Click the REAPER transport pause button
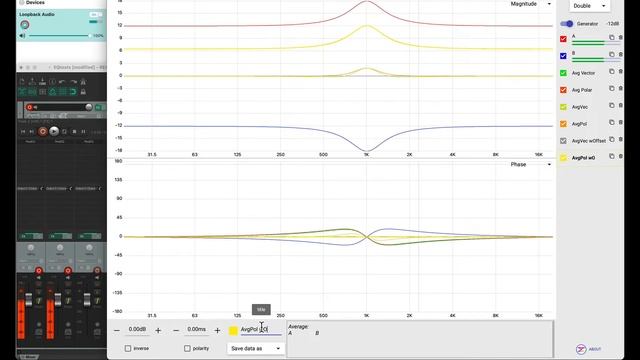 (83, 131)
